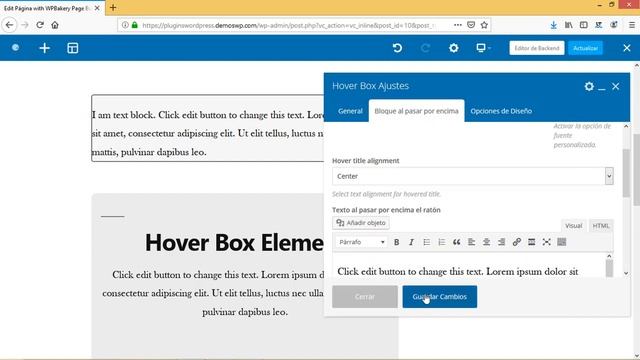Viewport: 640px width, 360px height.
Task: Apply blockquote formatting
Action: click(x=456, y=242)
